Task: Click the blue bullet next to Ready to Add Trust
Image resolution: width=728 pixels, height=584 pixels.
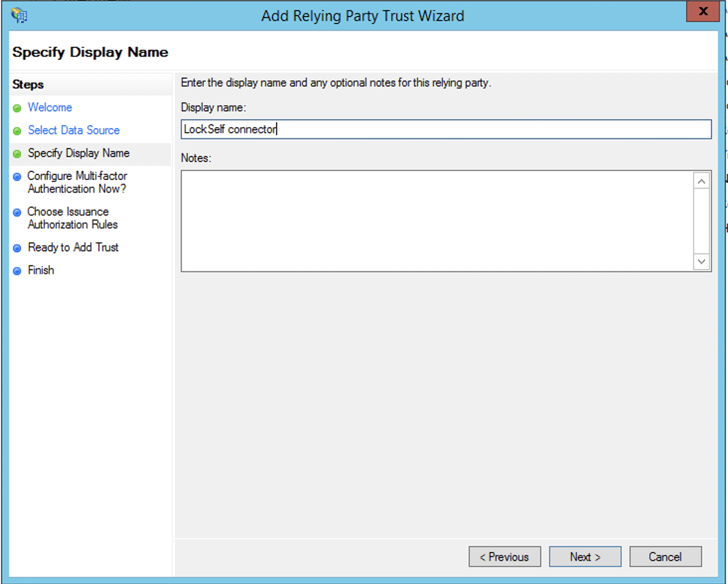Action: [17, 248]
